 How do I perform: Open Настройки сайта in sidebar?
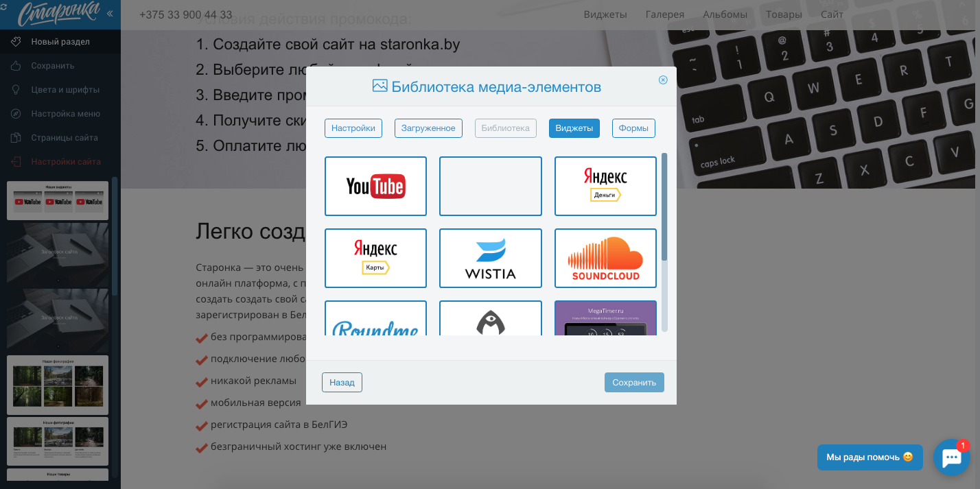pyautogui.click(x=60, y=162)
